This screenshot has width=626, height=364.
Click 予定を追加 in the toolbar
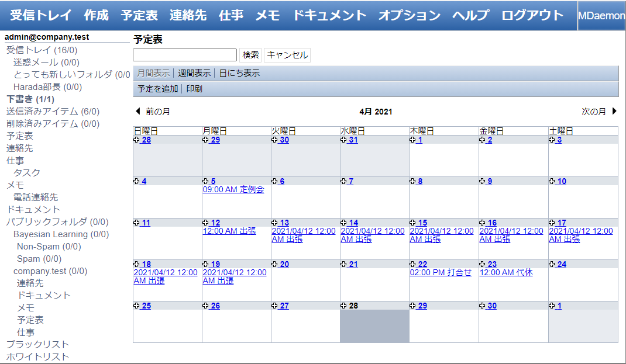click(x=157, y=89)
